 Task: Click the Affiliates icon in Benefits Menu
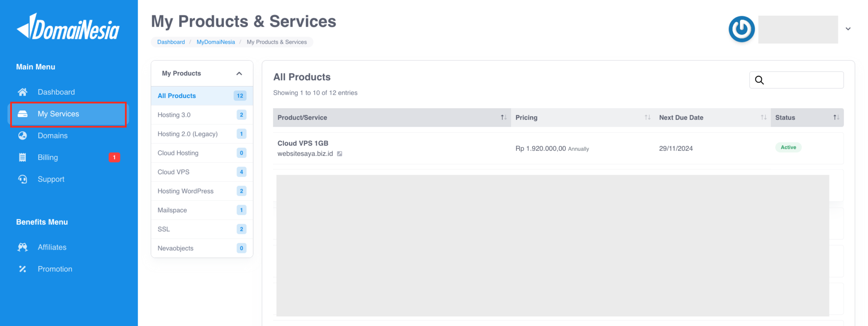click(22, 247)
